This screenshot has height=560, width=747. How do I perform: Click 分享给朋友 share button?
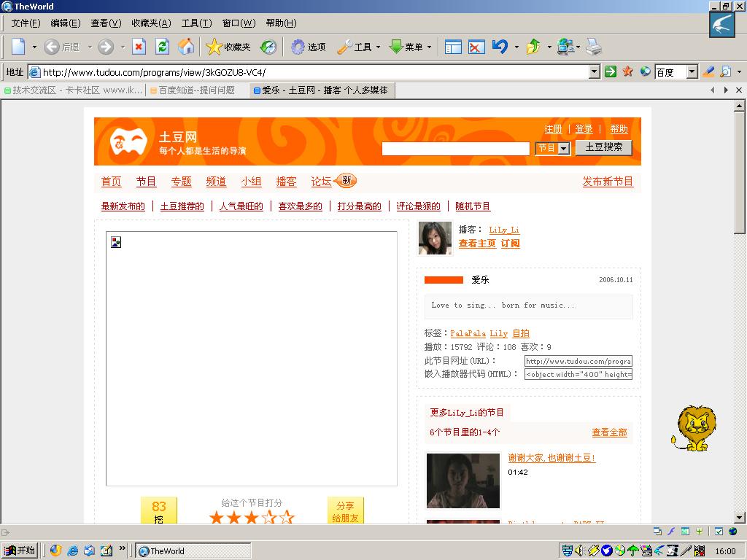pyautogui.click(x=345, y=510)
